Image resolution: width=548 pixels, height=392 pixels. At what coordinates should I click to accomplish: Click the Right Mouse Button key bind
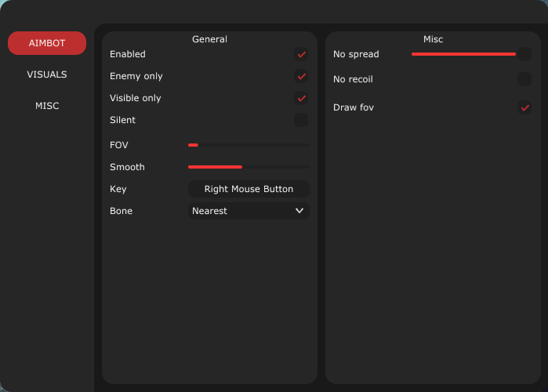click(249, 189)
